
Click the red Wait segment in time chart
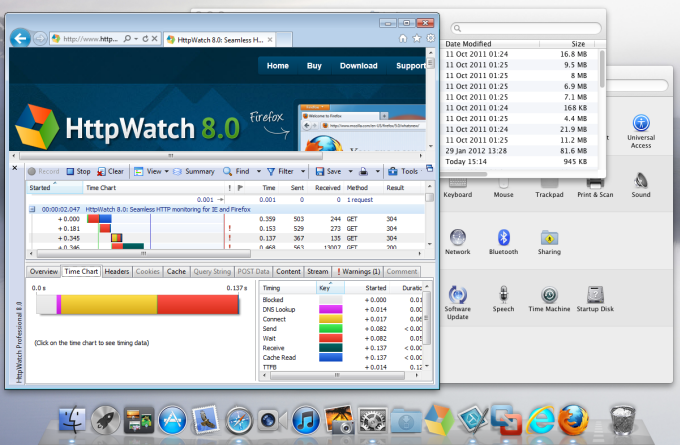198,304
